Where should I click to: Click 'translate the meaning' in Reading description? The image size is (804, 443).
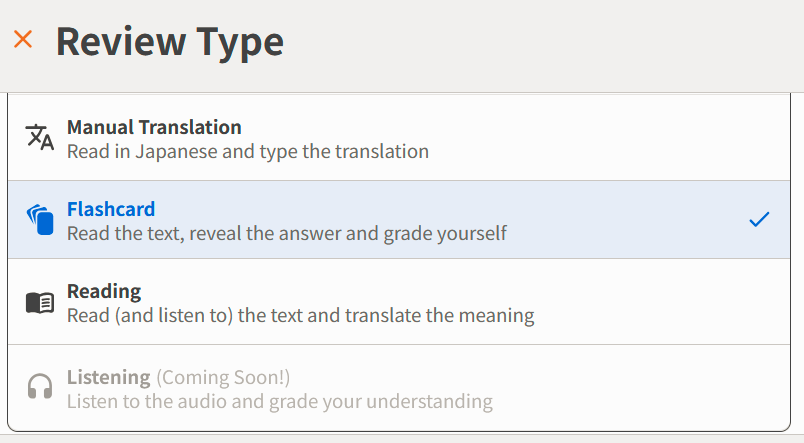coord(439,316)
